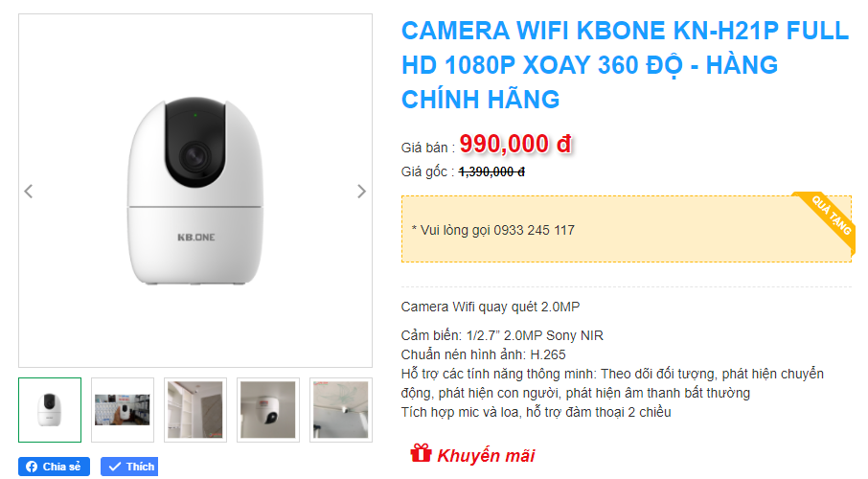Image resolution: width=868 pixels, height=479 pixels.
Task: Click the Facebook logo in Chia sẻ button
Action: click(32, 467)
